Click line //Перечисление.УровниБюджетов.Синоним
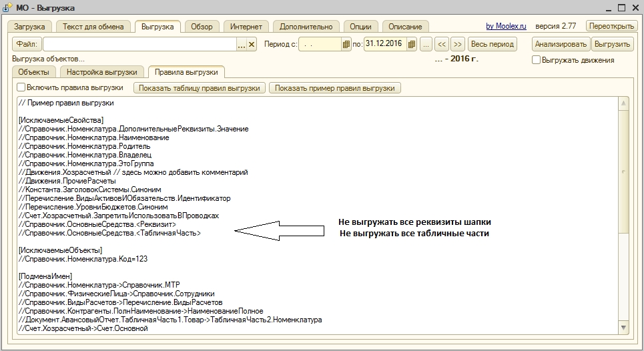Screen dimensions: 644x351 [93, 207]
